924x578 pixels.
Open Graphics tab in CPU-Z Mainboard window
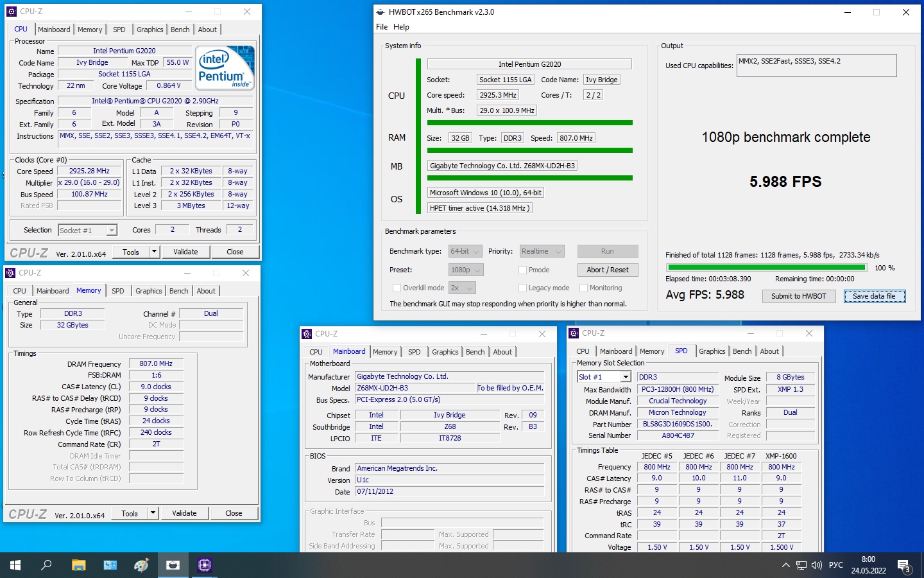point(445,352)
